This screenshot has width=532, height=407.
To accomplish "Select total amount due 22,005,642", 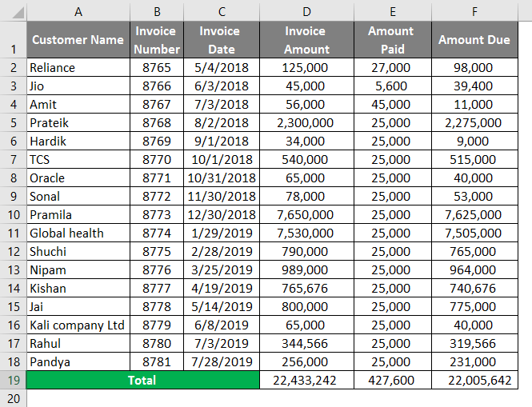I will pos(474,381).
